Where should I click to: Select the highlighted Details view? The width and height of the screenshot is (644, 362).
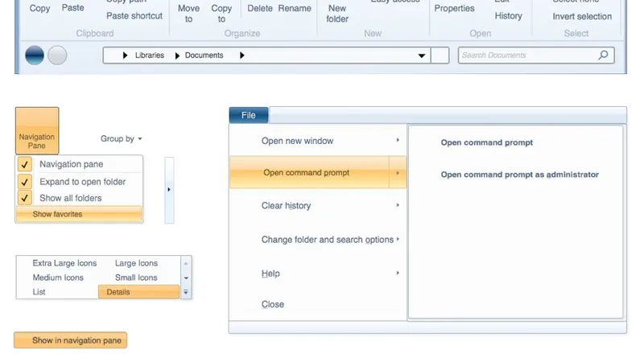[x=138, y=292]
